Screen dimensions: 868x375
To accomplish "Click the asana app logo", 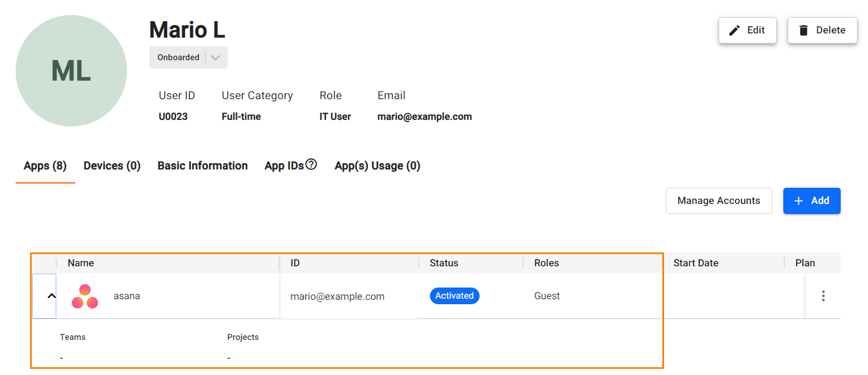I will pos(85,296).
